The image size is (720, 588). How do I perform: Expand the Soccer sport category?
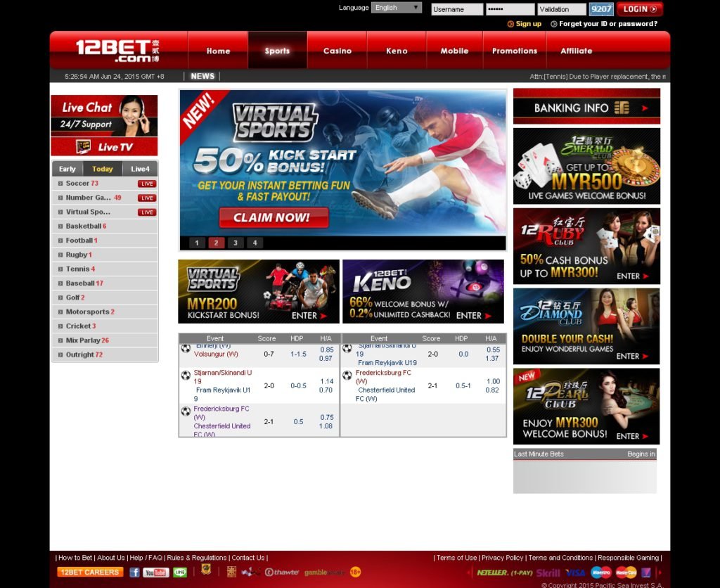tap(105, 184)
